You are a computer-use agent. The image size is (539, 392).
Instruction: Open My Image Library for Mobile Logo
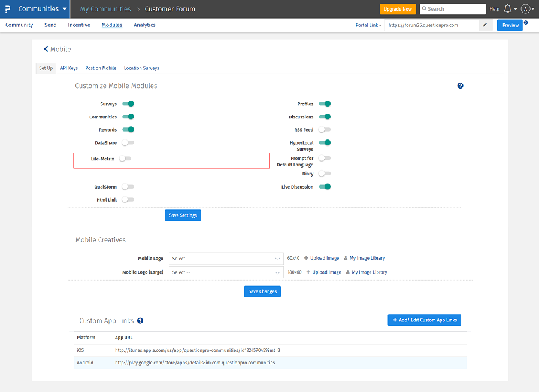tap(365, 258)
